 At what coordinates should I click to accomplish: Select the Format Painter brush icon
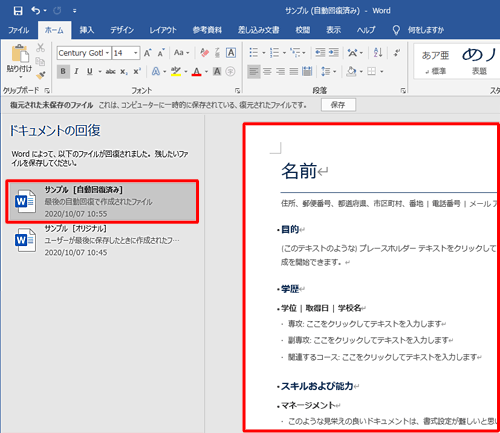pos(40,75)
